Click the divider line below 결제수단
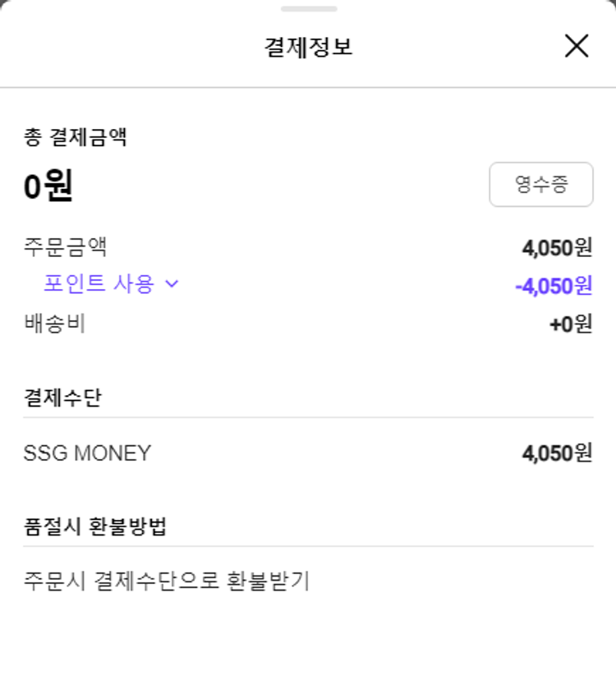The width and height of the screenshot is (616, 680). pos(308,417)
